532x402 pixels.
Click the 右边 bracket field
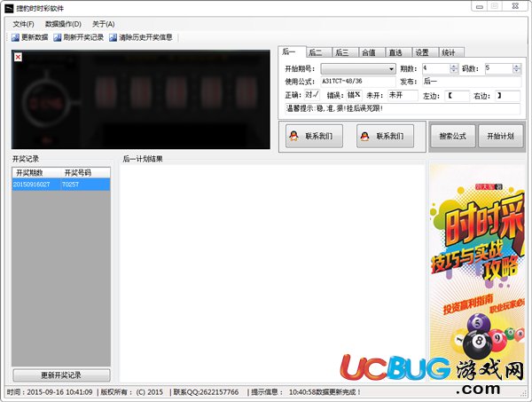click(507, 96)
